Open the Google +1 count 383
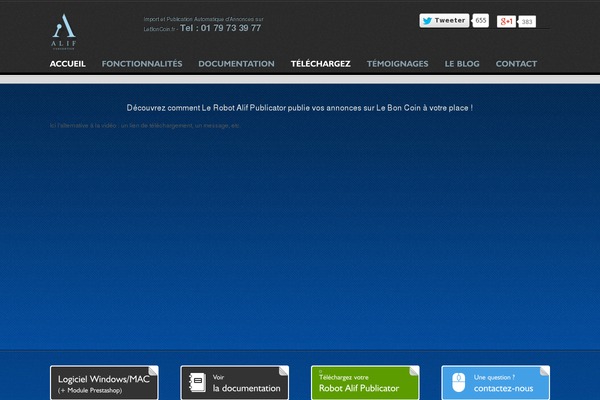The image size is (600, 400). [527, 22]
